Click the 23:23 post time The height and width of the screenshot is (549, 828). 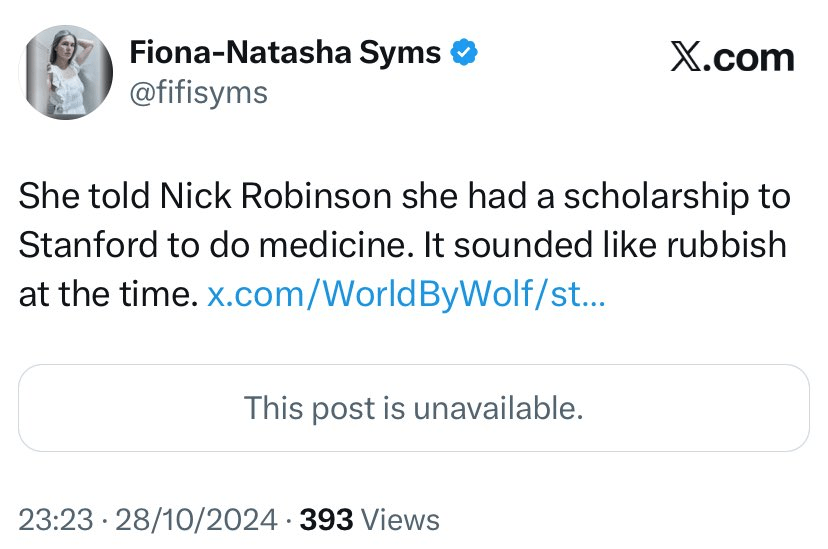pos(55,519)
